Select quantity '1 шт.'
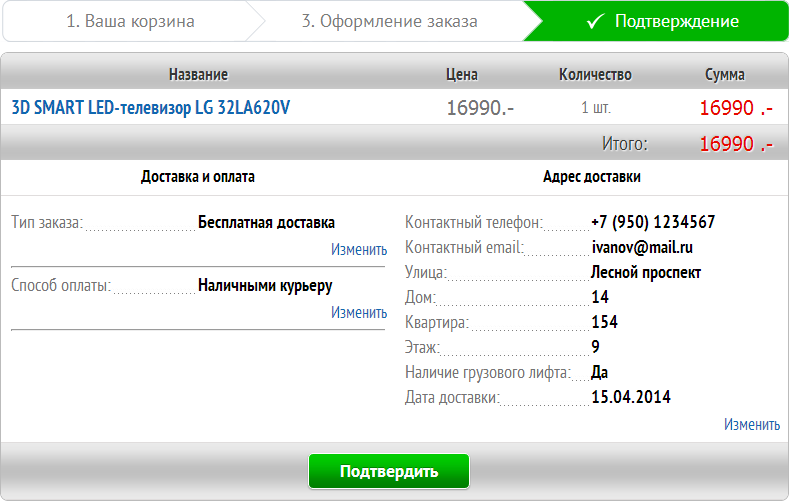 596,108
